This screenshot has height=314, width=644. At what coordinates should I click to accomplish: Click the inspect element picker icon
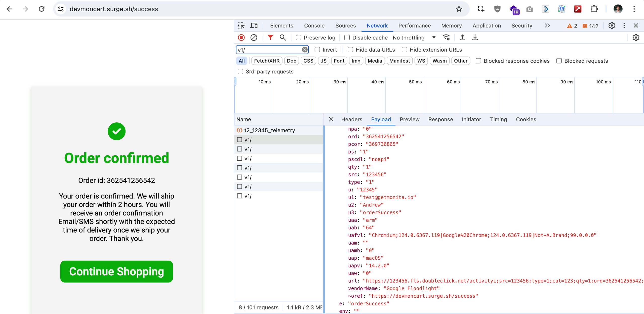[x=241, y=25]
